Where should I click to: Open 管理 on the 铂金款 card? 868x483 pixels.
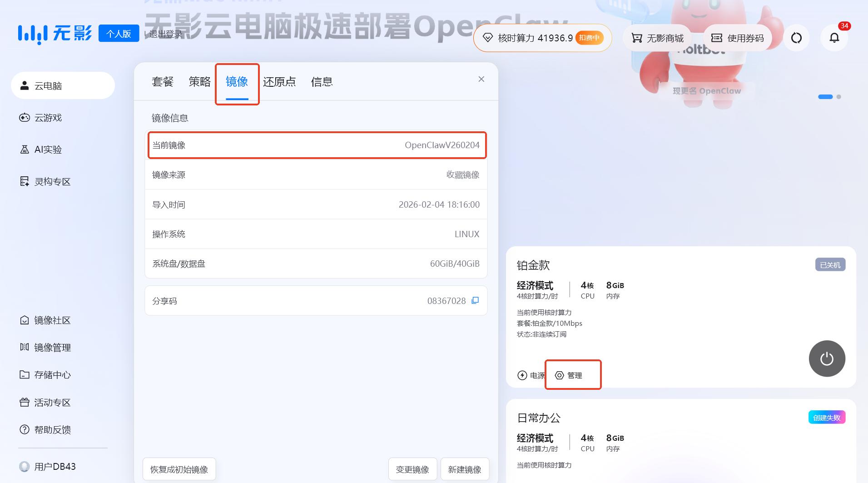(x=570, y=375)
